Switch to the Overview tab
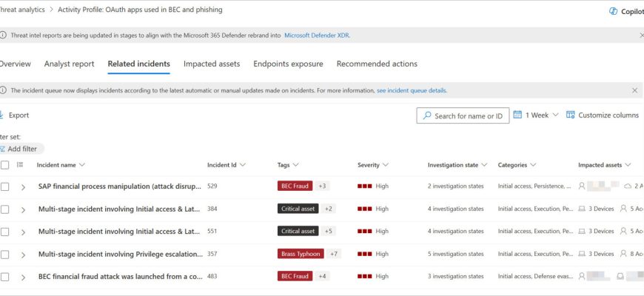644x296 pixels. pos(15,64)
